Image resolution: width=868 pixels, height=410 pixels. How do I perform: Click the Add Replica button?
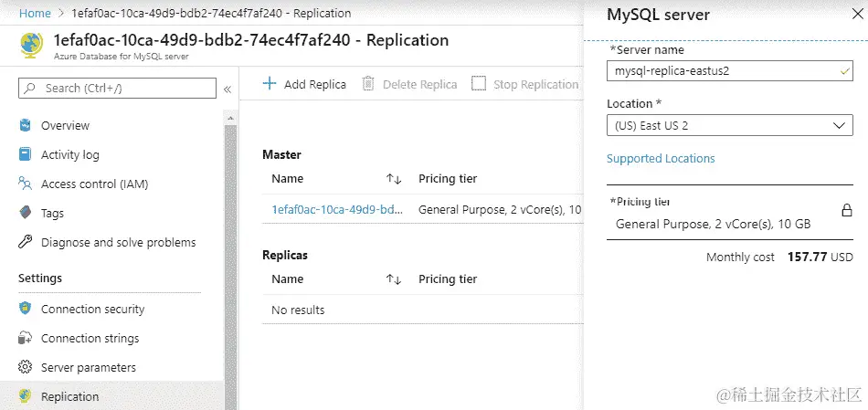click(x=304, y=84)
